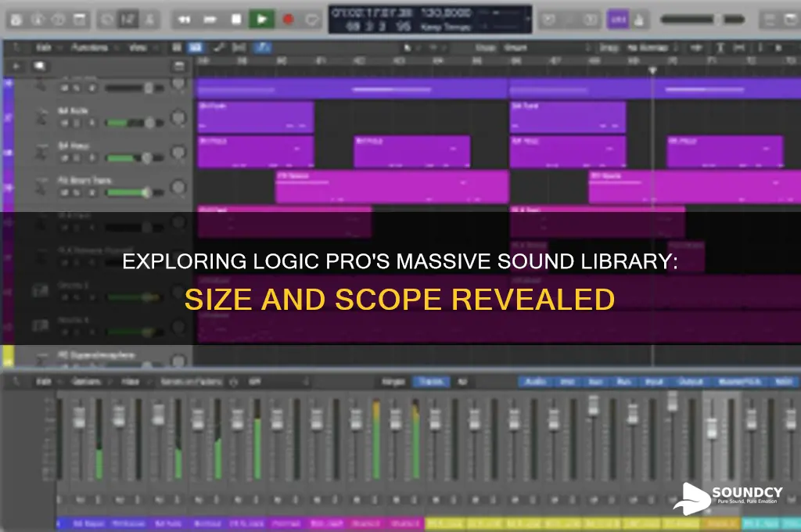Switch mixer to Single view
801x532 pixels.
[x=393, y=382]
